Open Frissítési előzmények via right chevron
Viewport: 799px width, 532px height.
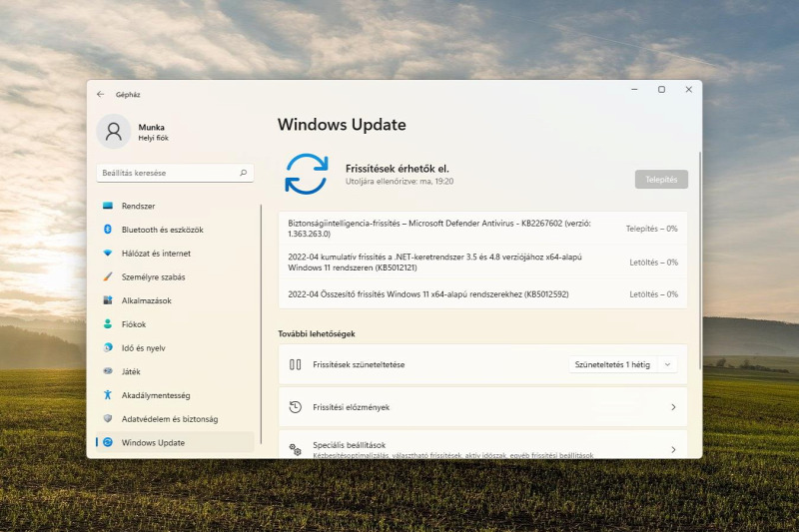pyautogui.click(x=673, y=407)
